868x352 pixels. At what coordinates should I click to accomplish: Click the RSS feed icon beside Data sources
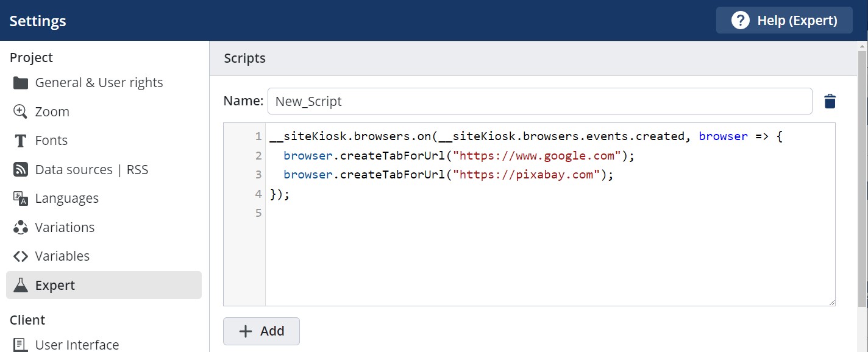click(x=20, y=169)
